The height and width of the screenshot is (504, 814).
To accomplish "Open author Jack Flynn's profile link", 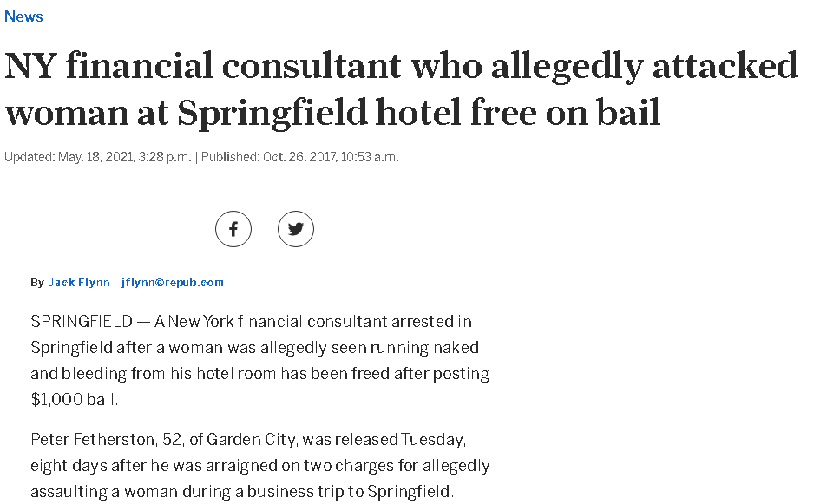I will pyautogui.click(x=79, y=283).
